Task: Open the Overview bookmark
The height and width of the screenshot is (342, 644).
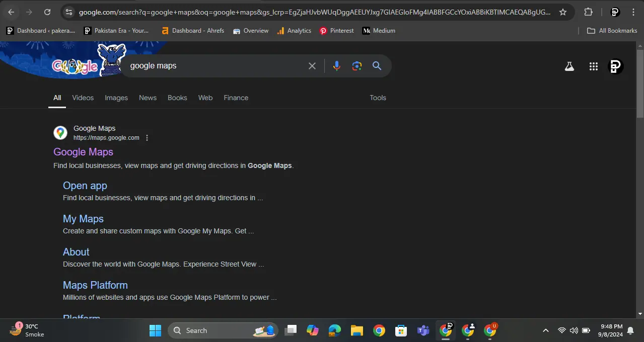Action: click(251, 31)
